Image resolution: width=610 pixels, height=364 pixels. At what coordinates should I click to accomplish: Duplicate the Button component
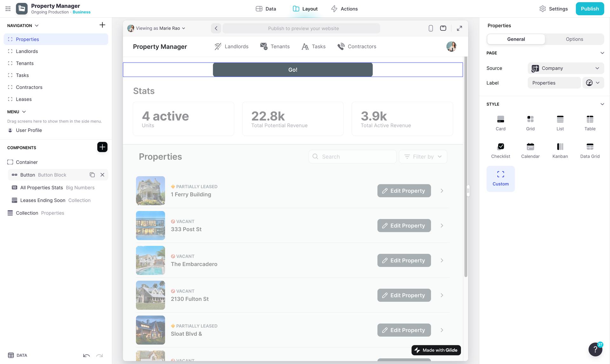click(92, 175)
